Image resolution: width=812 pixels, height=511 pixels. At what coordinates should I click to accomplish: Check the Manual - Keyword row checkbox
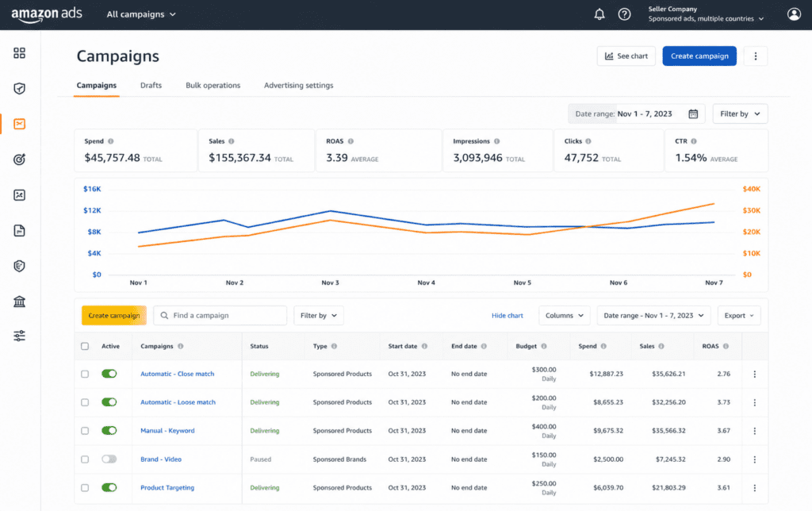tap(85, 431)
